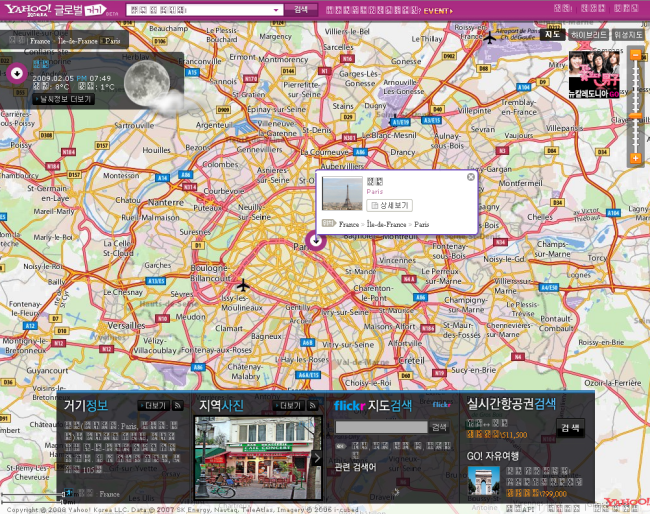The image size is (650, 514).
Task: Click the Créteil label on the map
Action: (x=411, y=361)
